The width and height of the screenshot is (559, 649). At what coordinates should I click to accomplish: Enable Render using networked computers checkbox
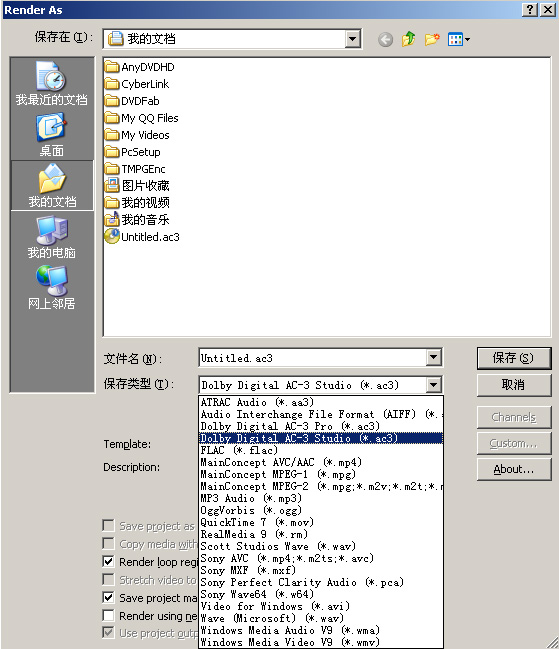click(108, 615)
